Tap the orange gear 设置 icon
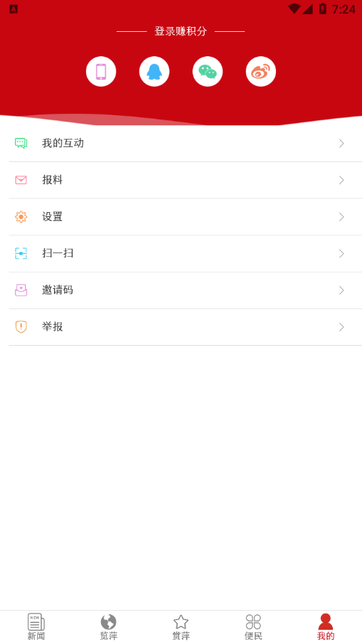Screen dimensions: 362x644 (x=21, y=217)
